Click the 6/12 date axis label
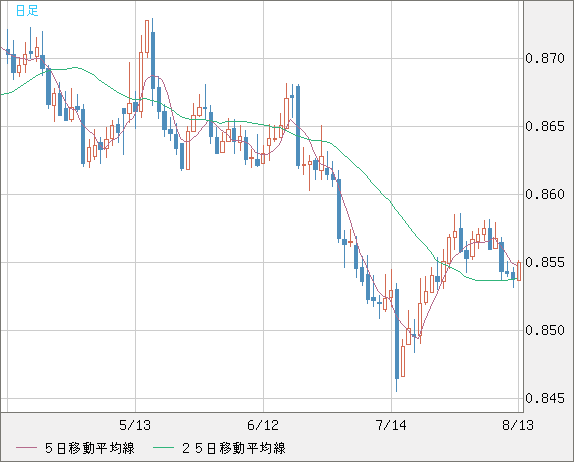Screen dimensions: 574x462 [263, 425]
